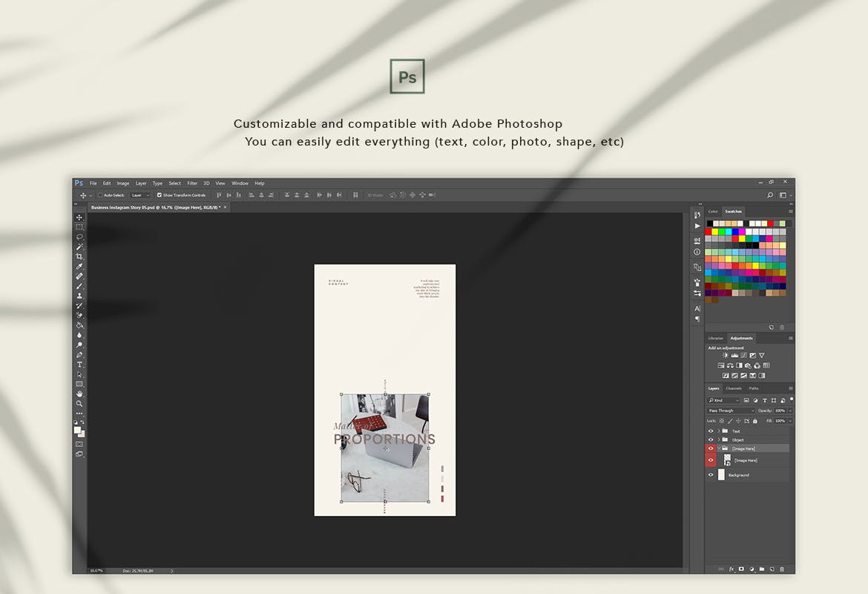Image resolution: width=868 pixels, height=594 pixels.
Task: Select the Background layer thumbnail
Action: (x=721, y=475)
